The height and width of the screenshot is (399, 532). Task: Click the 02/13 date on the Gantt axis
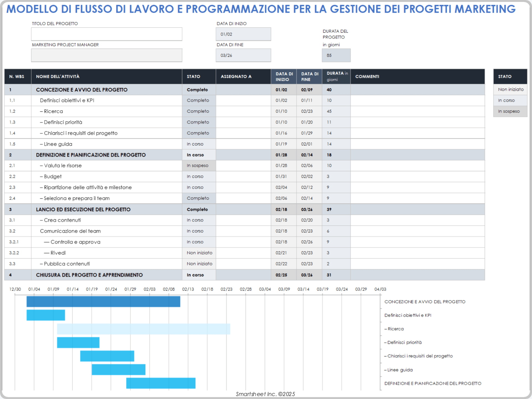(188, 289)
